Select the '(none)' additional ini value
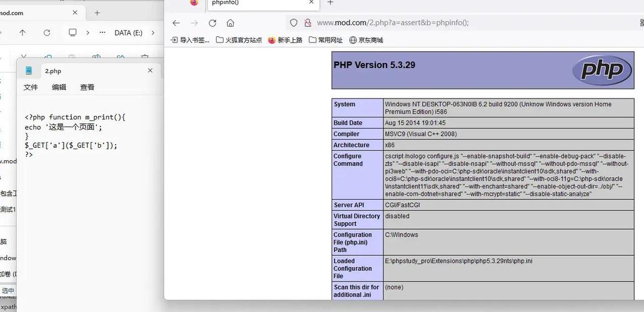644x312 pixels. (x=394, y=287)
